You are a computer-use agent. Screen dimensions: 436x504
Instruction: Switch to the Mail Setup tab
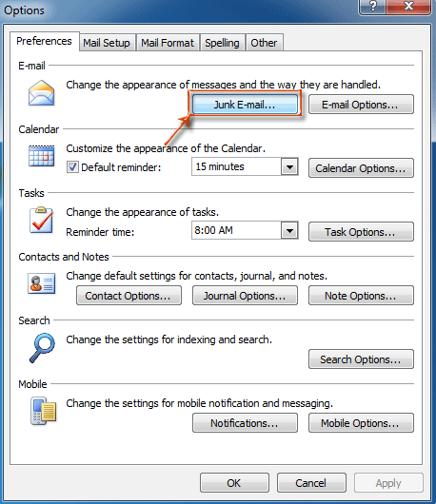tap(107, 43)
